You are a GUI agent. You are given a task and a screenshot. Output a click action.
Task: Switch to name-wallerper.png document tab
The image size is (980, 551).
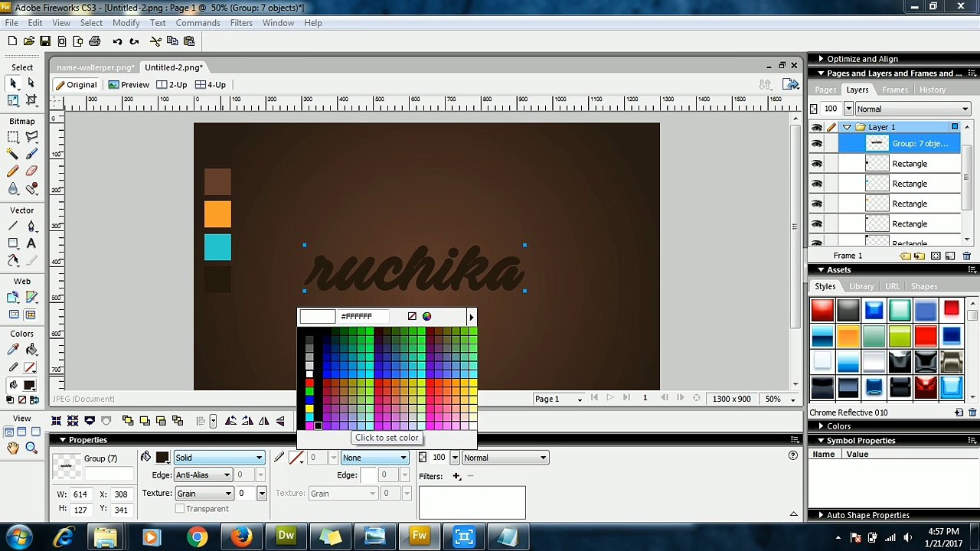[x=96, y=67]
